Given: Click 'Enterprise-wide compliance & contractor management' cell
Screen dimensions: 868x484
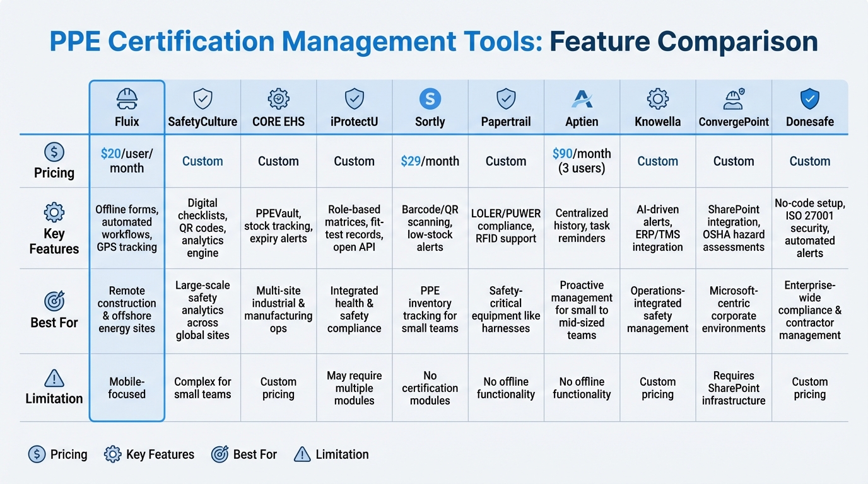Looking at the screenshot, I should click(810, 310).
